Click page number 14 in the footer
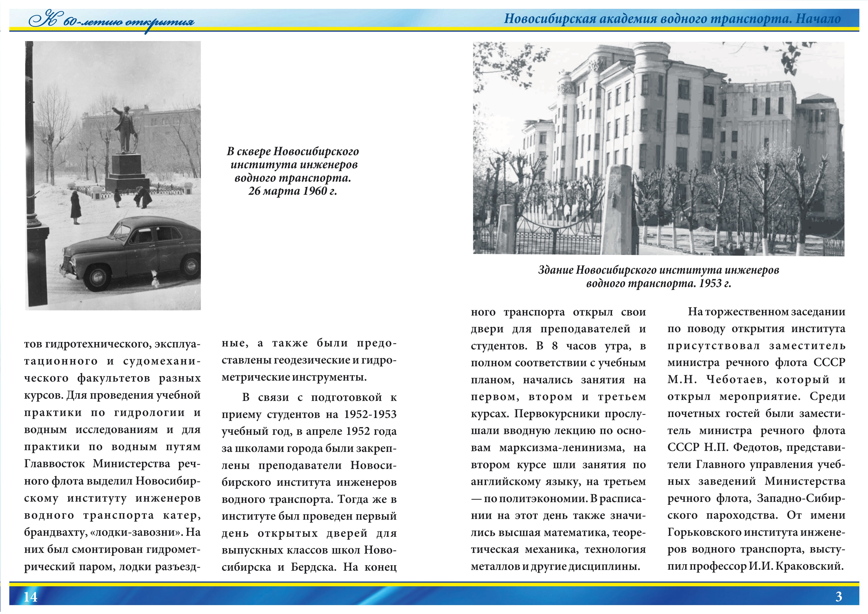Viewport: 868px width, 614px height. pos(31,597)
